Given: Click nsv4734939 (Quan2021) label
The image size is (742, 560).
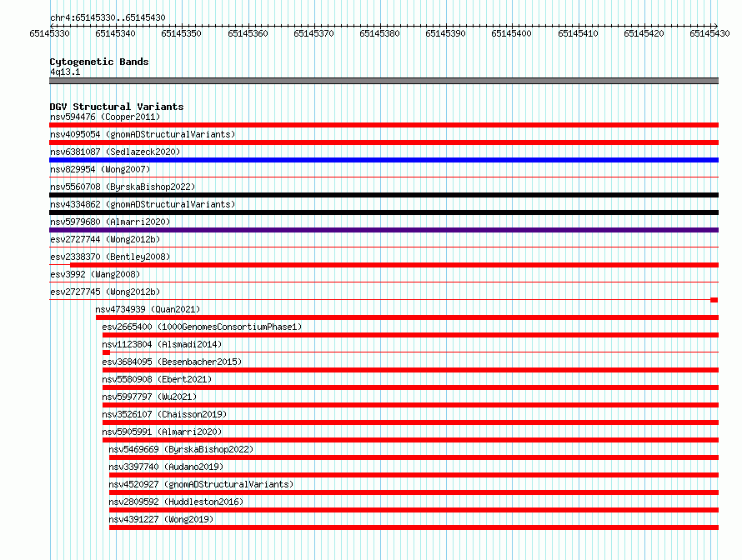Looking at the screenshot, I should click(148, 309).
